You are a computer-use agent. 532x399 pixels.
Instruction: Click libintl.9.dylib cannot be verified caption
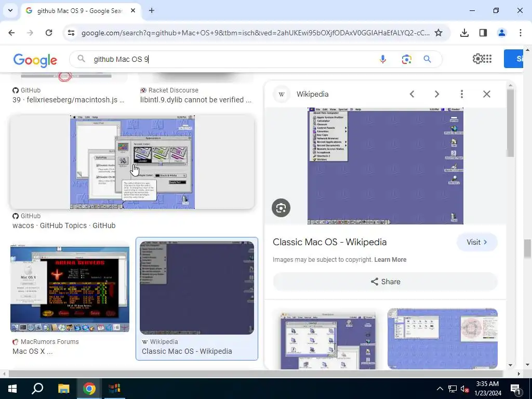pyautogui.click(x=196, y=100)
